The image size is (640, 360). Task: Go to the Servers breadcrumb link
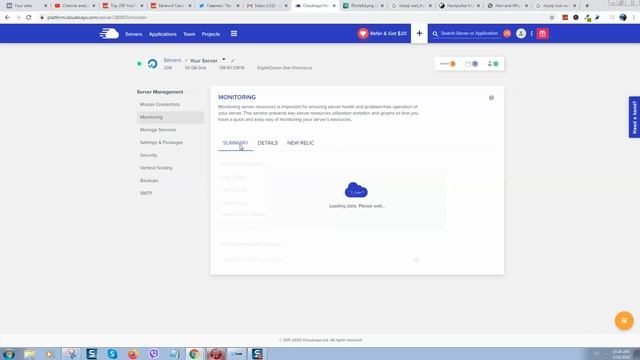[172, 60]
